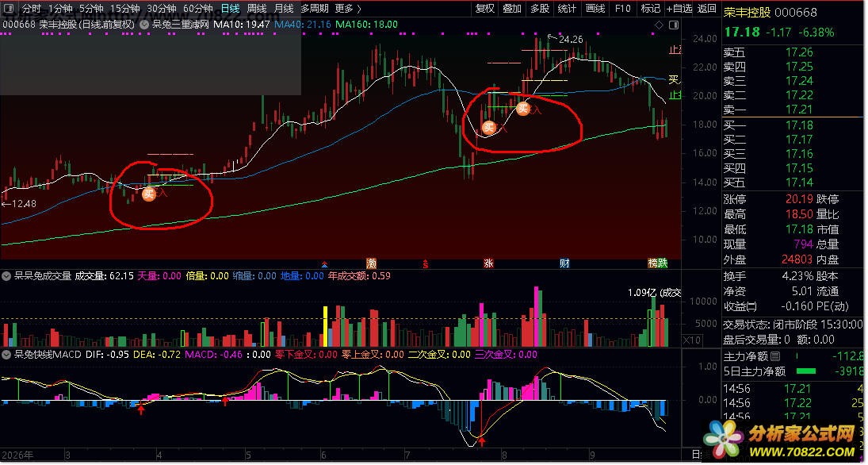The image size is (868, 465).
Task: Open the 呆兔快线MACD indicator dropdown arrow
Action: click(x=6, y=354)
